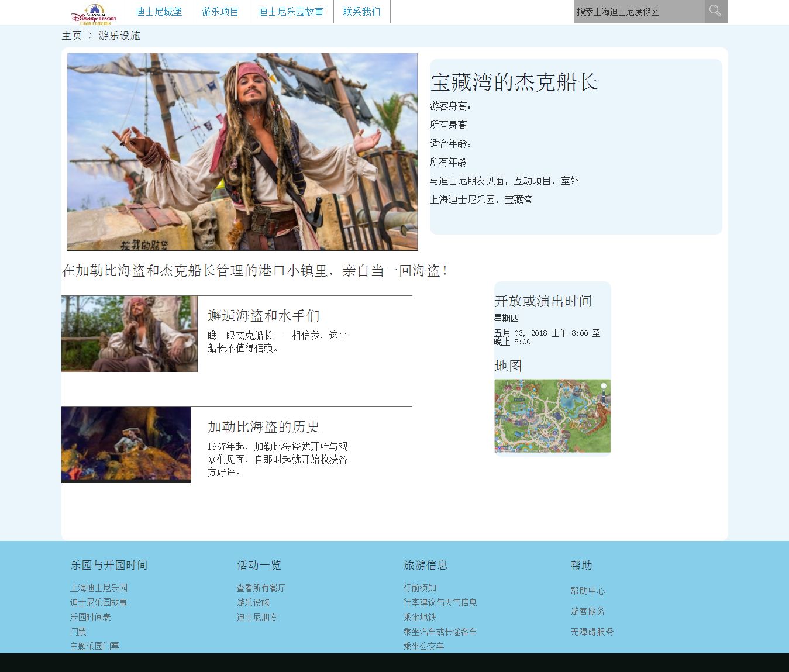Go to 主页 in the breadcrumb
Viewport: 789px width, 672px height.
coord(72,36)
